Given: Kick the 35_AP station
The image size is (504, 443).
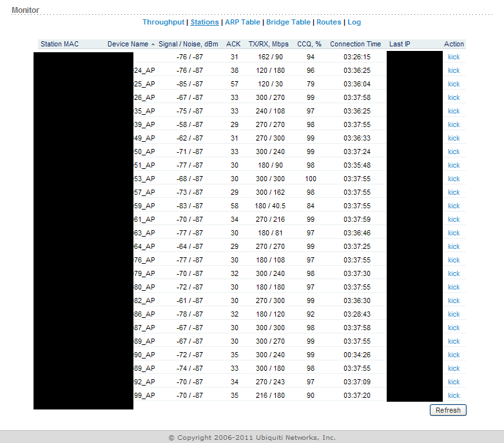Looking at the screenshot, I should pyautogui.click(x=454, y=111).
